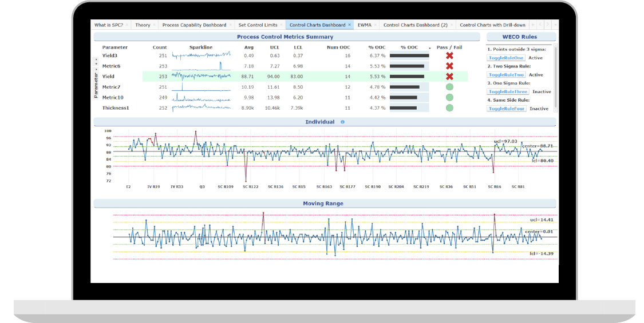Viewport: 644px width, 323px height.
Task: Add a new tab with plus icon
Action: [x=533, y=25]
